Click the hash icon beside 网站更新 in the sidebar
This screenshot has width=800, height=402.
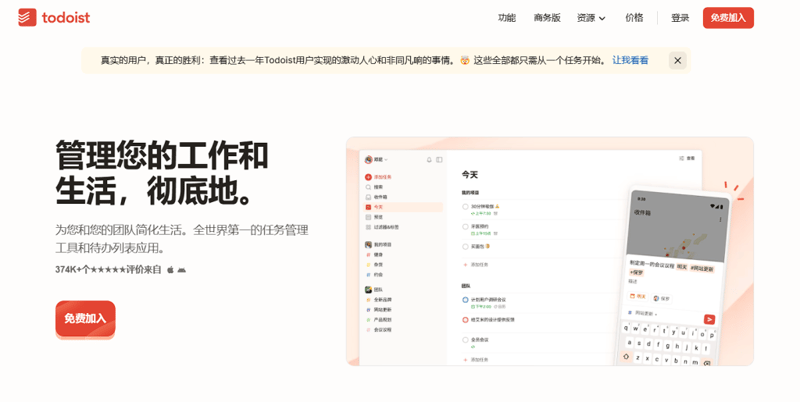[368, 310]
